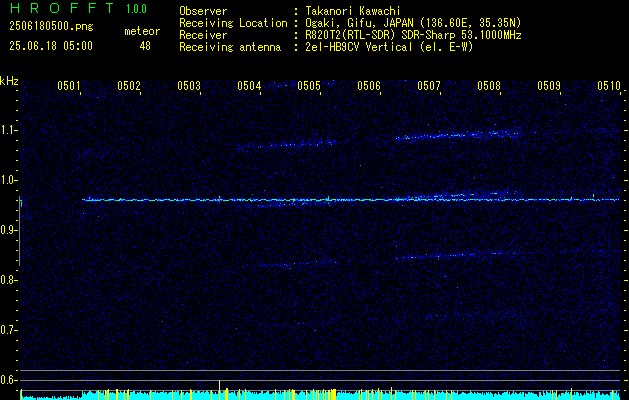Click the 'meteor' label
This screenshot has height=400, width=629.
point(142,31)
